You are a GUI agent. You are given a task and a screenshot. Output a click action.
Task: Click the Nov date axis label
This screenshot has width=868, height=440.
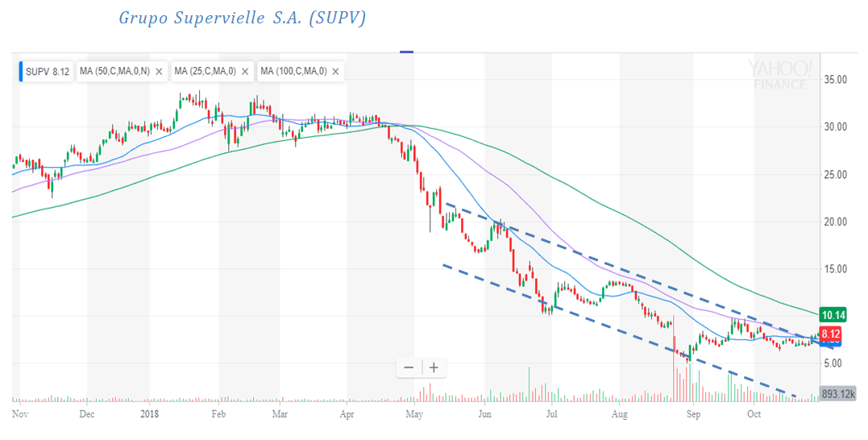[x=20, y=414]
